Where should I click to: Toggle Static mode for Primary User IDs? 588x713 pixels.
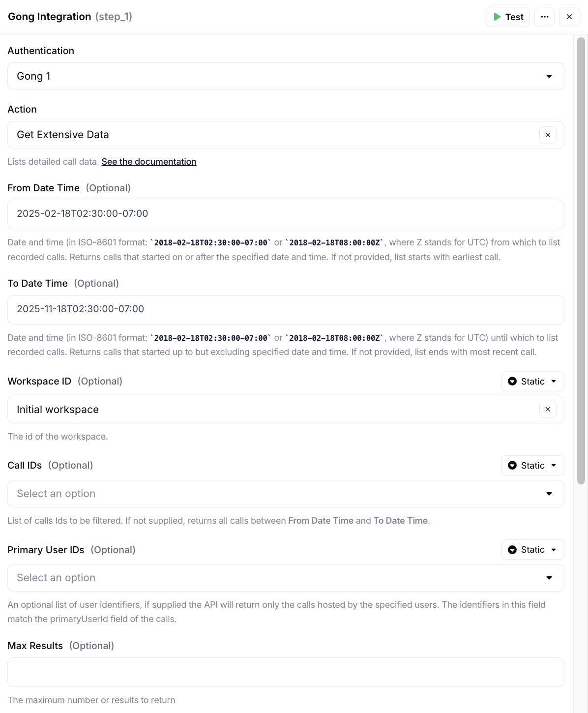[532, 550]
